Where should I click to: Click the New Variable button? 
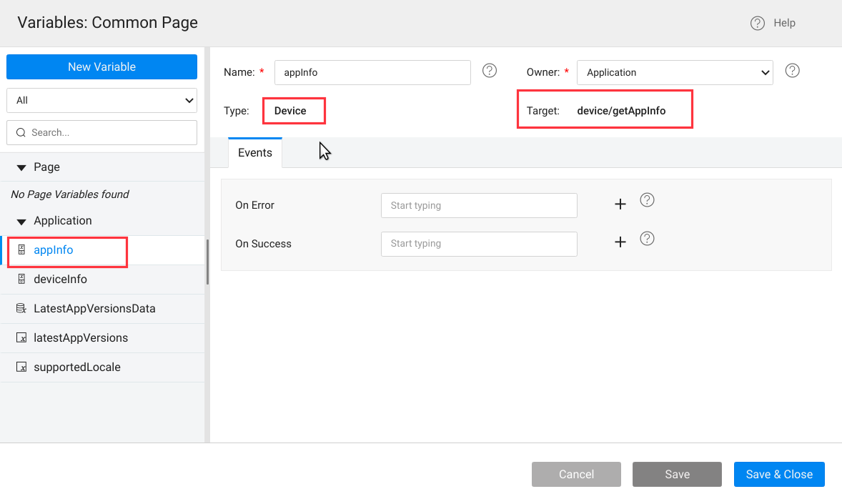[101, 67]
